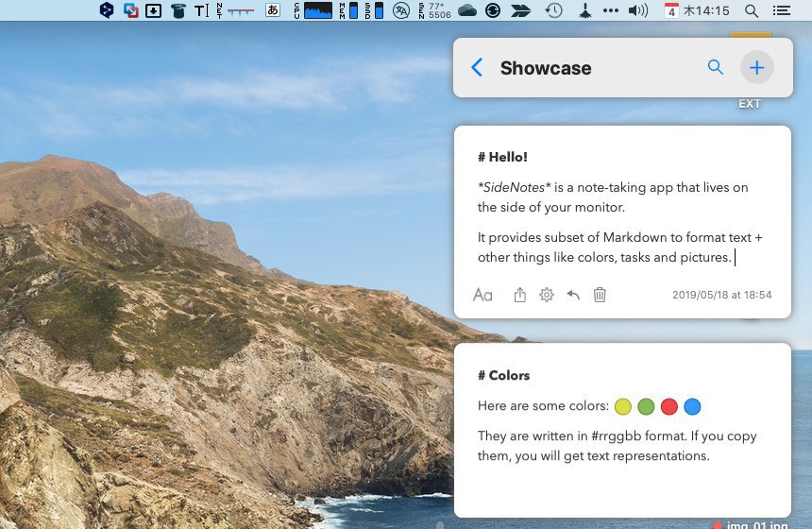The width and height of the screenshot is (812, 529).
Task: Open search in the SideNotes header
Action: pyautogui.click(x=715, y=67)
